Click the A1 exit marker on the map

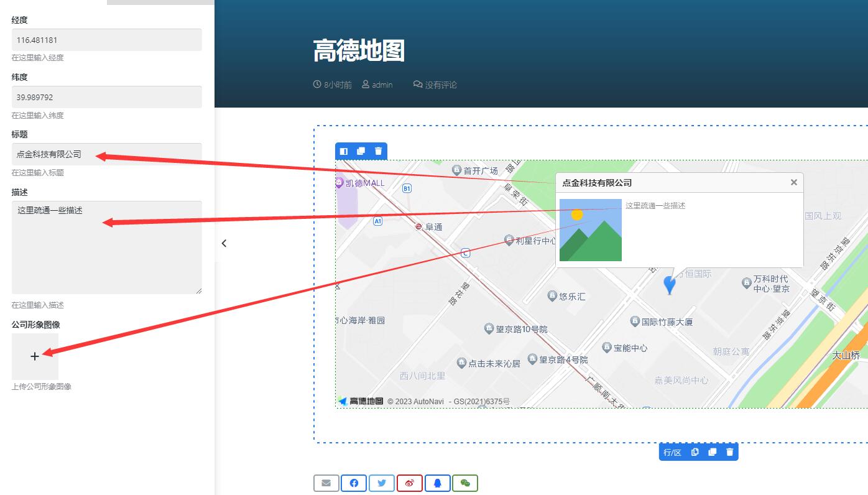(377, 221)
